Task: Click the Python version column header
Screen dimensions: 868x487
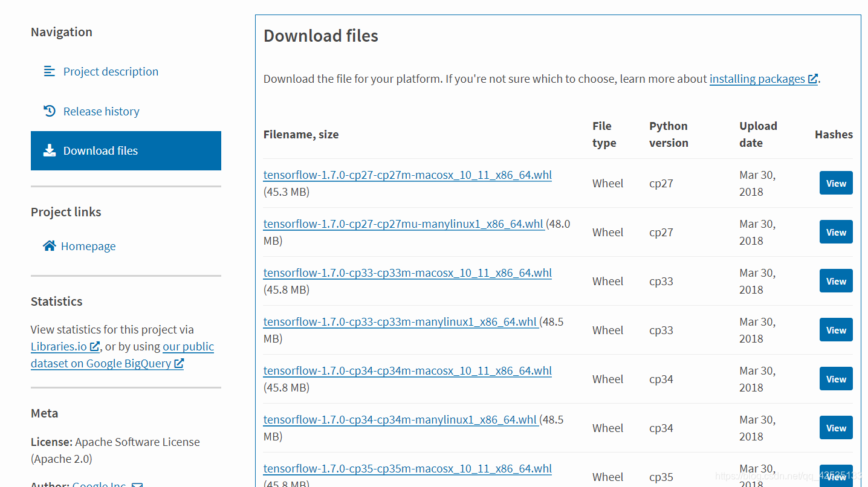Action: tap(669, 134)
